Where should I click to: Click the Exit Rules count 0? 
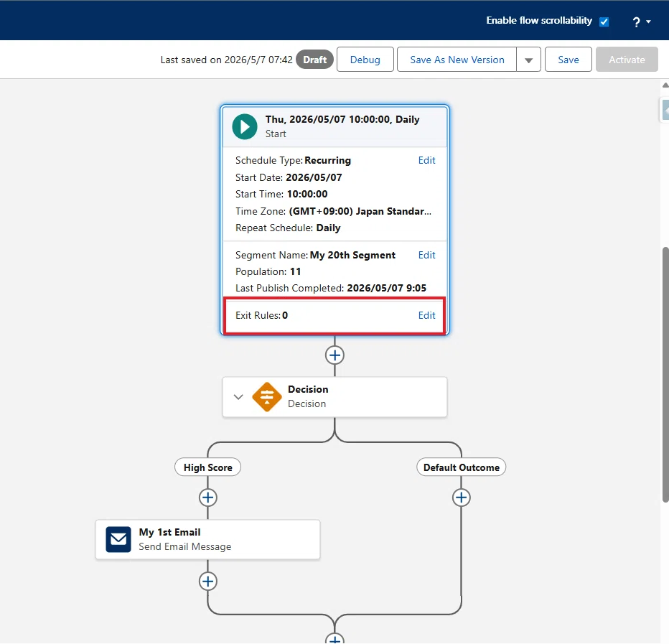coord(285,315)
